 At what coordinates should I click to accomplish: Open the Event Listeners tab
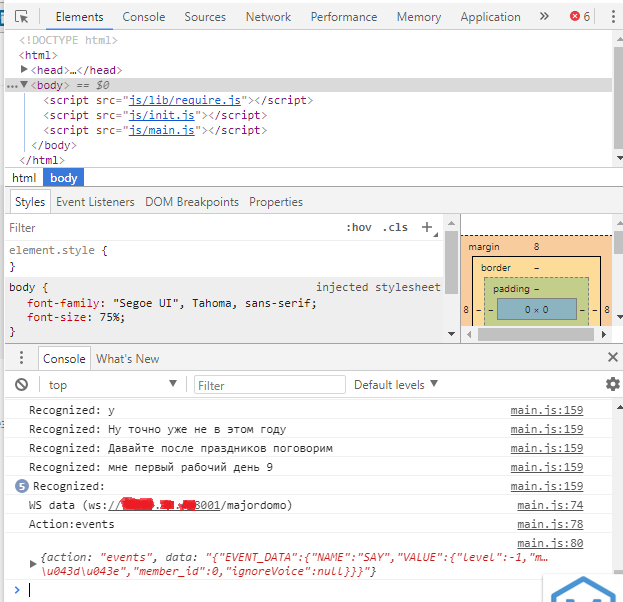(x=95, y=201)
